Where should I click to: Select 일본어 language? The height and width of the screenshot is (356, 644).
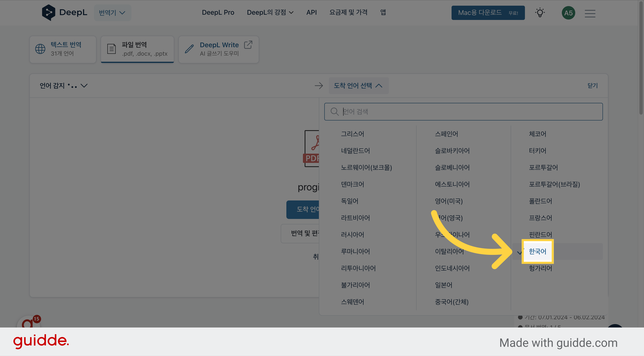[444, 285]
